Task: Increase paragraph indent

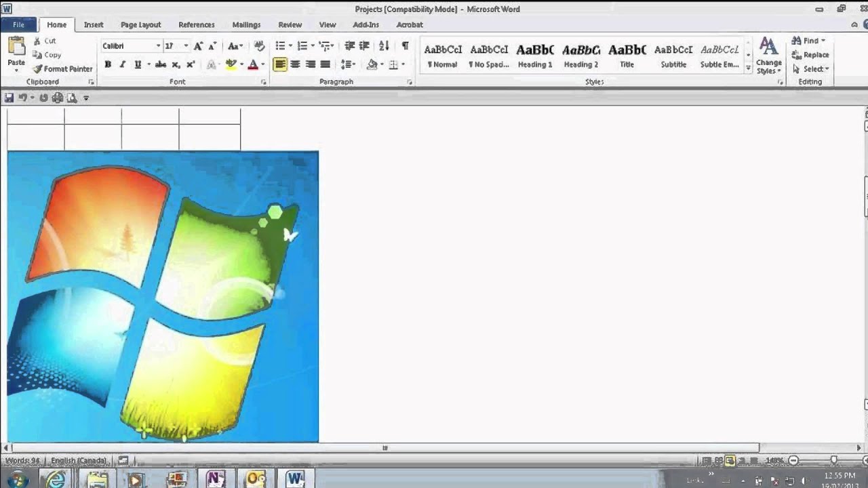Action: (x=364, y=46)
